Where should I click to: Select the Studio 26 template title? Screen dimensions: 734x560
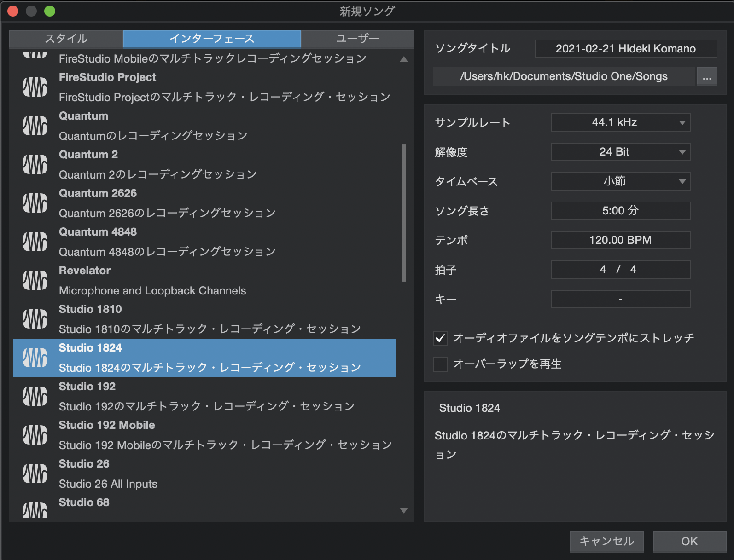click(x=84, y=464)
